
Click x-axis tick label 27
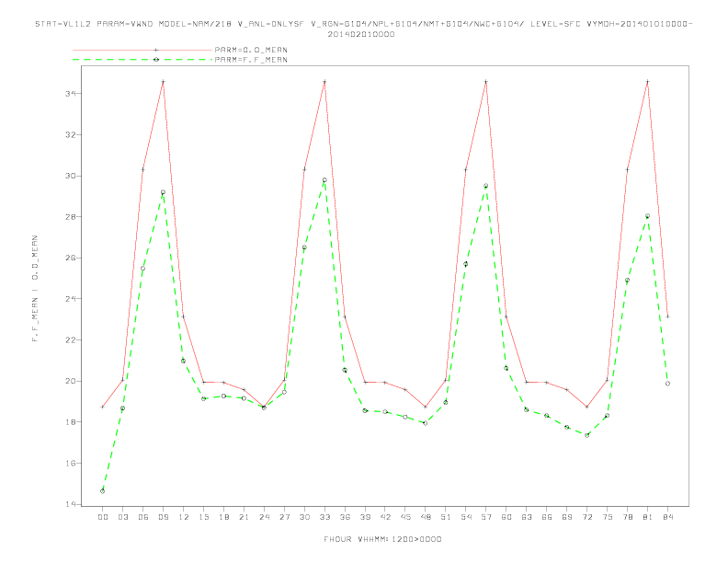pyautogui.click(x=284, y=517)
